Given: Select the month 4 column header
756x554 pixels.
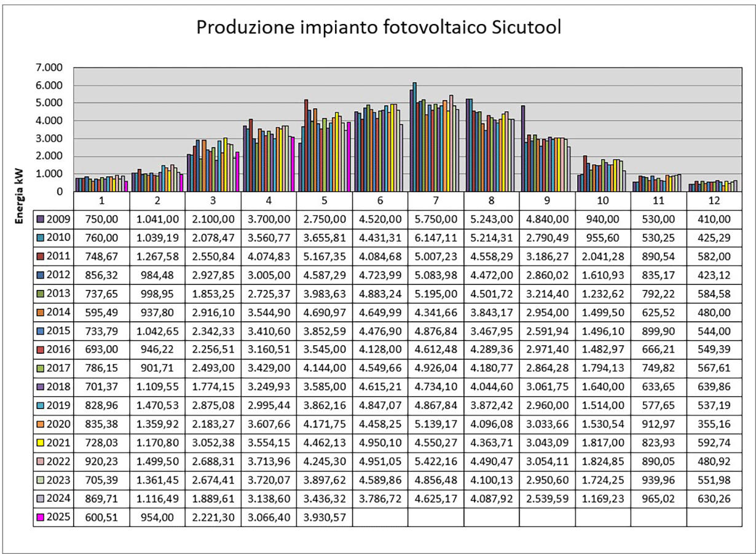Looking at the screenshot, I should coord(269,200).
